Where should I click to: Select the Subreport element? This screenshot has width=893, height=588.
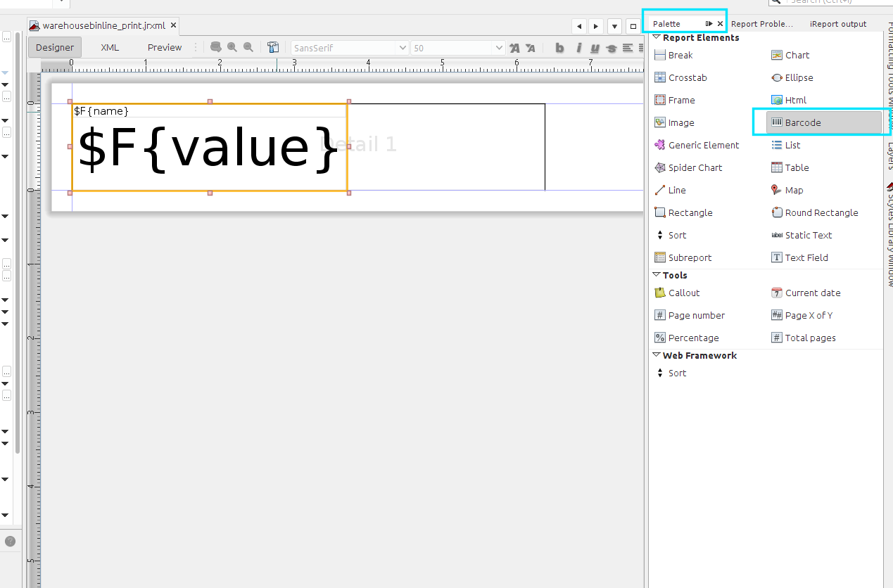coord(689,257)
